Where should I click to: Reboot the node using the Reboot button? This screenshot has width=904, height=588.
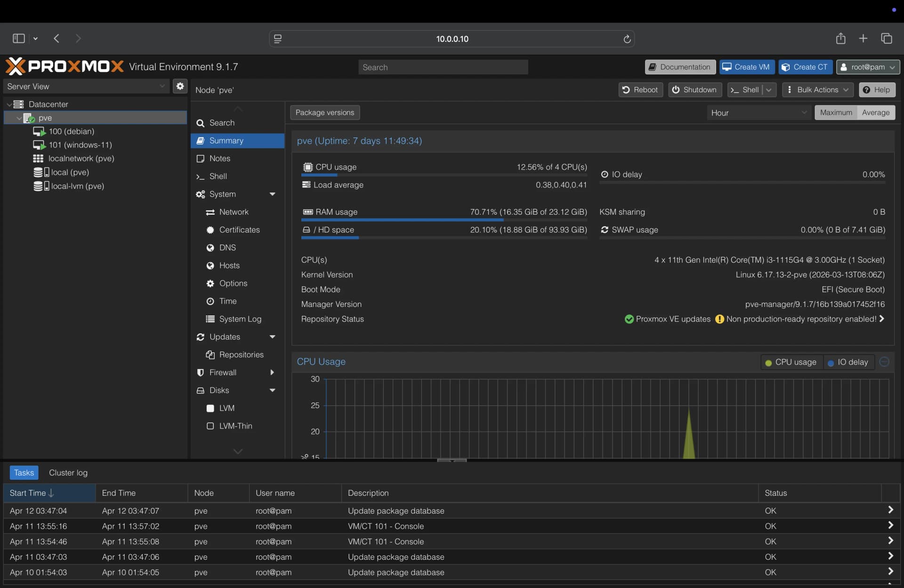(640, 89)
